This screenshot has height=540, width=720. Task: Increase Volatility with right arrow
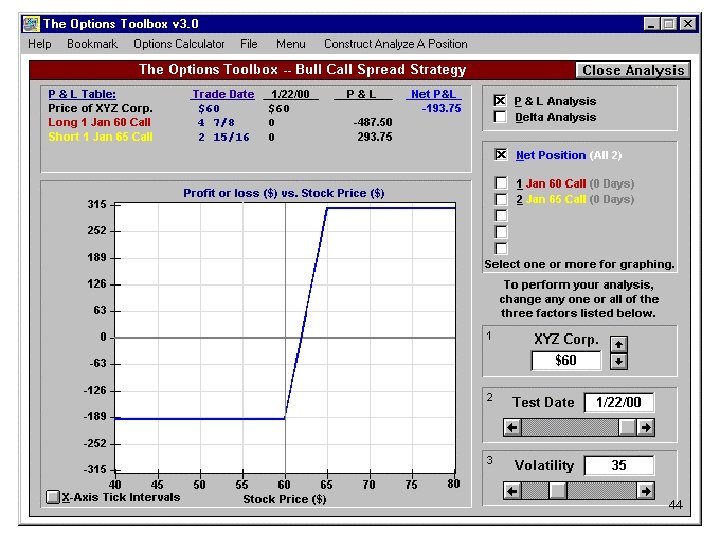(x=646, y=491)
